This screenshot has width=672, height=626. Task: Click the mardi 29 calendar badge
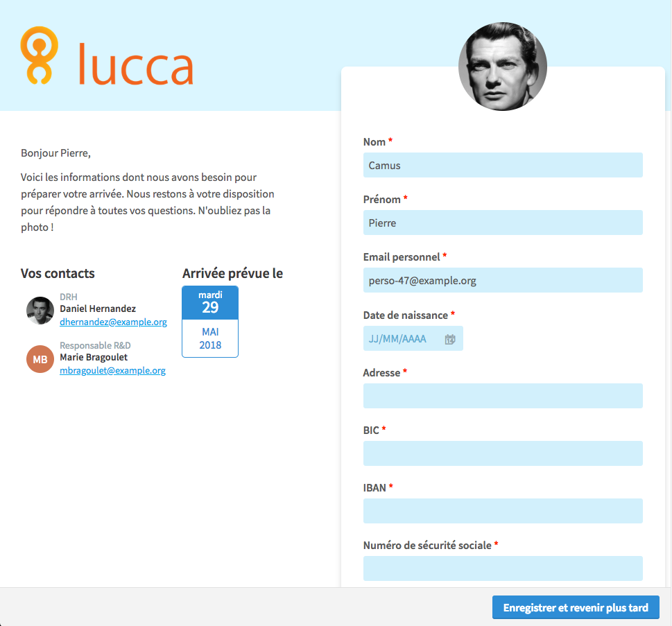(210, 303)
